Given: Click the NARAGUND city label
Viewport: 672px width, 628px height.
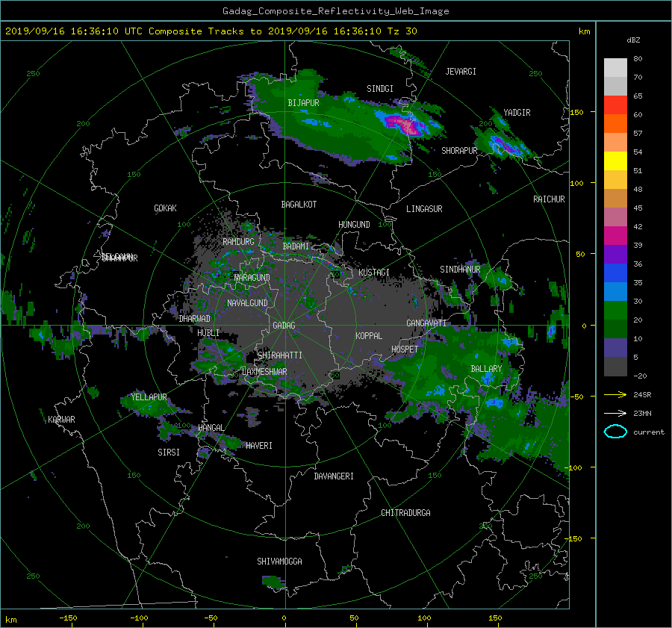Looking at the screenshot, I should 252,278.
